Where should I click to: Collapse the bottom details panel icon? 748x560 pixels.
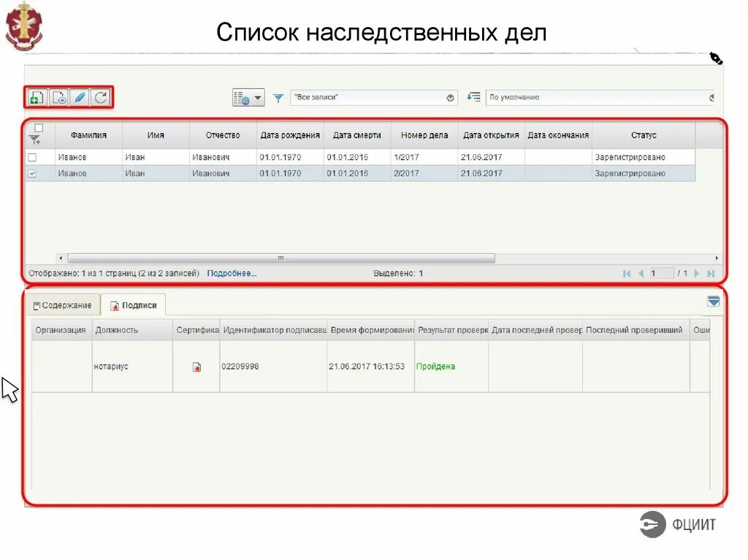pos(713,302)
